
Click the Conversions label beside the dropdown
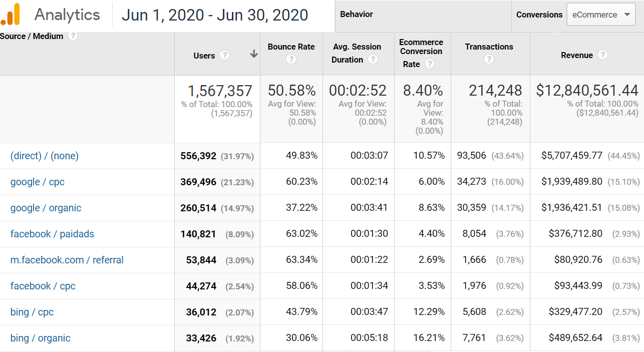(539, 15)
